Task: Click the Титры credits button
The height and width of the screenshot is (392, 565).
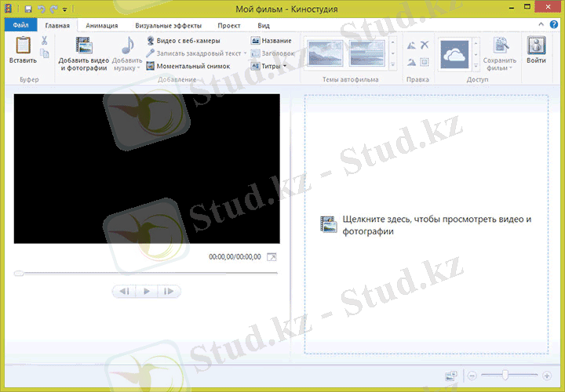Action: pos(266,66)
